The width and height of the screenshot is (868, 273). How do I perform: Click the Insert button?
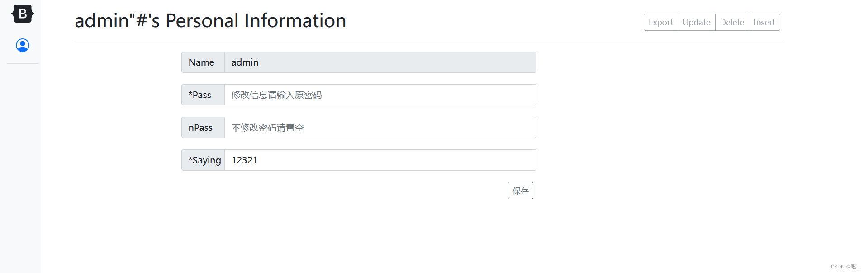coord(764,22)
